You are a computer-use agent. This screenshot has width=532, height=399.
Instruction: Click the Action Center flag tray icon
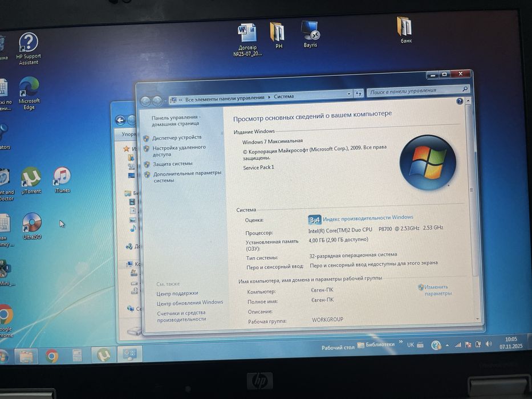point(468,344)
